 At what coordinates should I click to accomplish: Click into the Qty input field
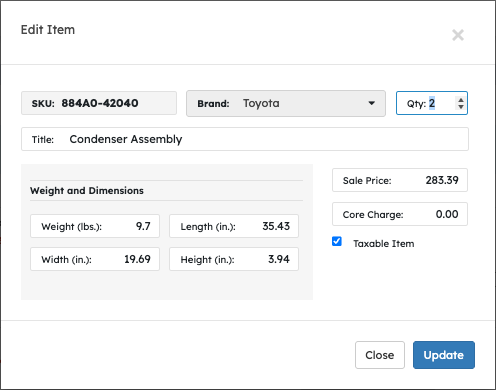click(432, 103)
